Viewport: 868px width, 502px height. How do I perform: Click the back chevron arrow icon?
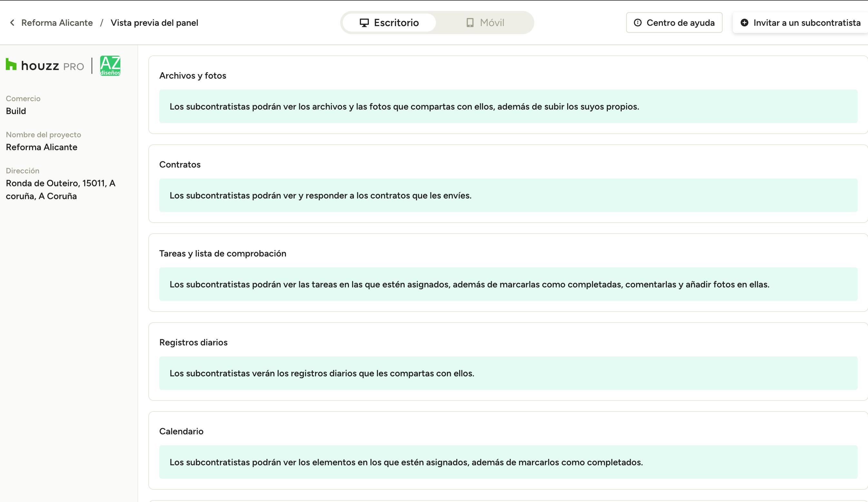click(12, 23)
